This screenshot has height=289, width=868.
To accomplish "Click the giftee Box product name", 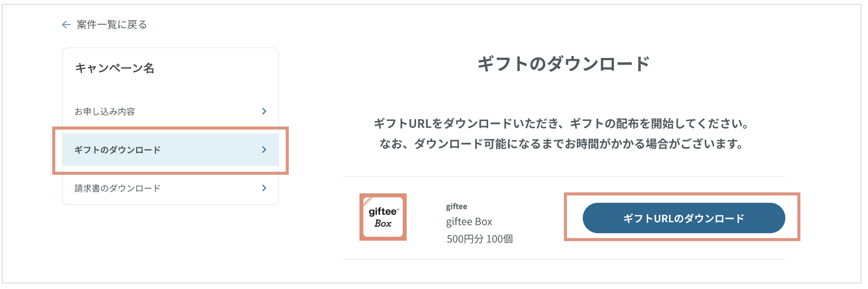I will coord(469,222).
